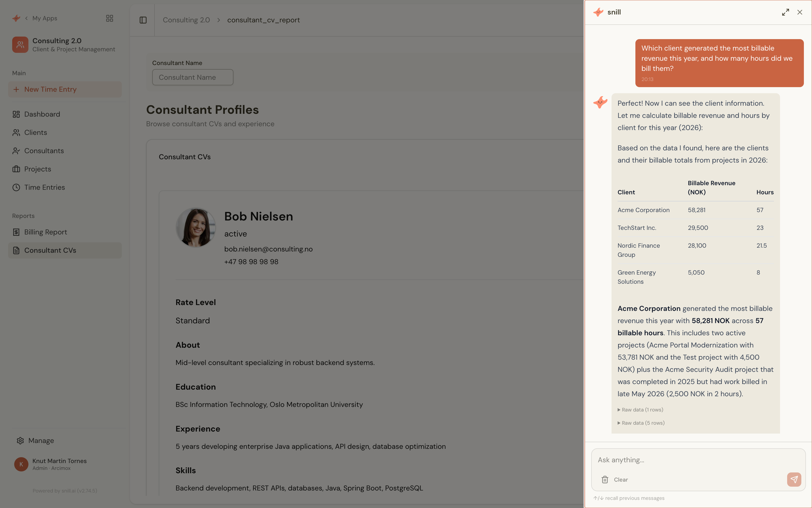This screenshot has width=812, height=508.
Task: Click bob.nielsen@consulting.no email
Action: pos(268,249)
